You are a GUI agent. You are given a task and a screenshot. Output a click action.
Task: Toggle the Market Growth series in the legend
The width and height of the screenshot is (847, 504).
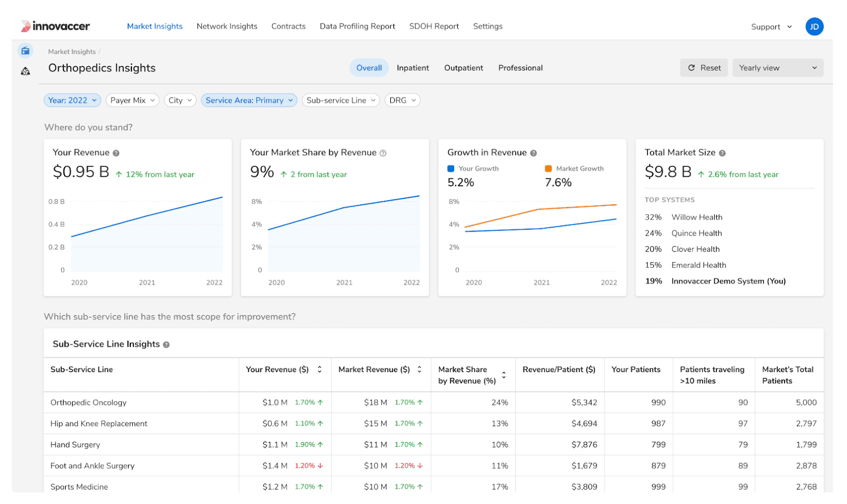[574, 168]
